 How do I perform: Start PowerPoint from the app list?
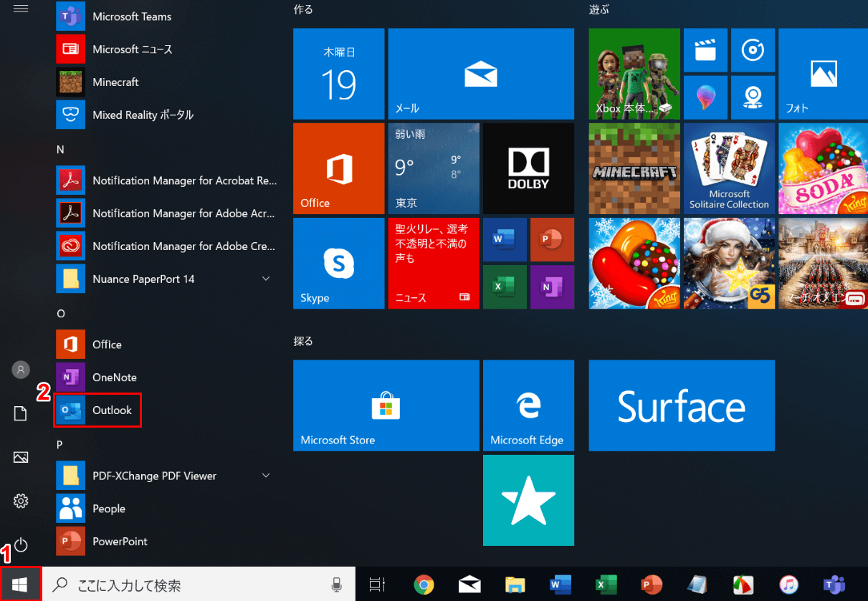[102, 542]
